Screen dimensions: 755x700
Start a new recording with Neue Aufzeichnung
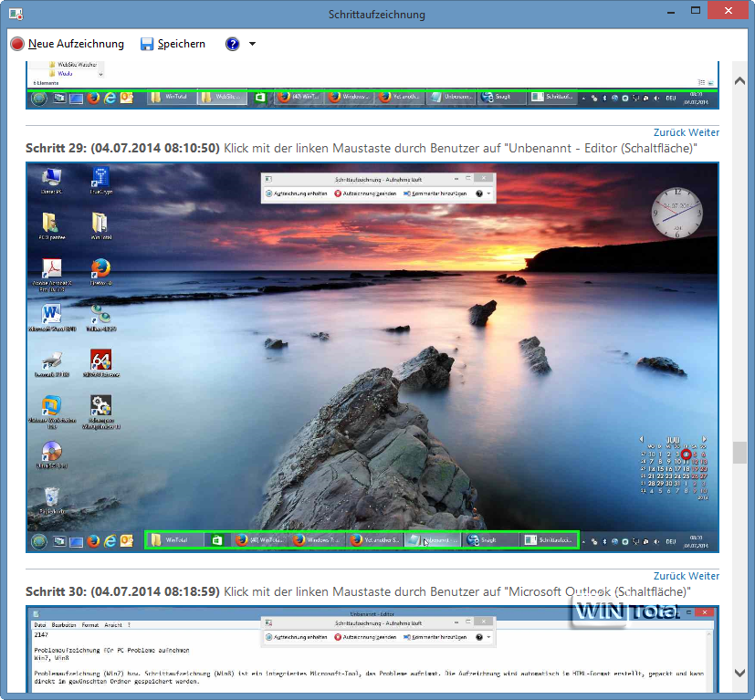68,44
